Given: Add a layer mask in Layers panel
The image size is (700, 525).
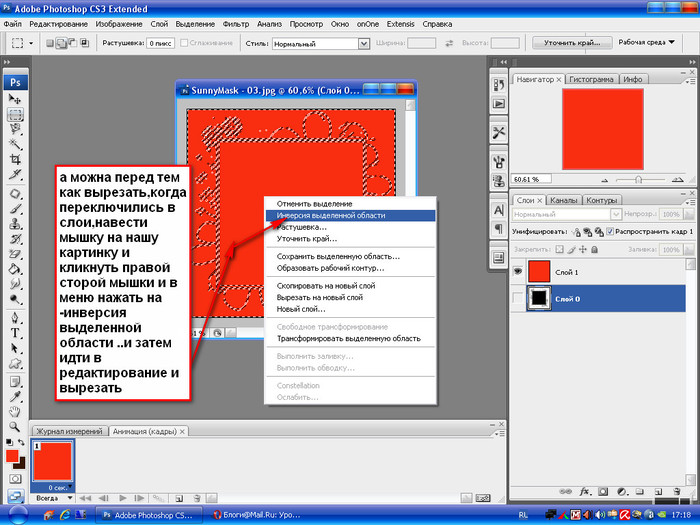Looking at the screenshot, I should (603, 492).
